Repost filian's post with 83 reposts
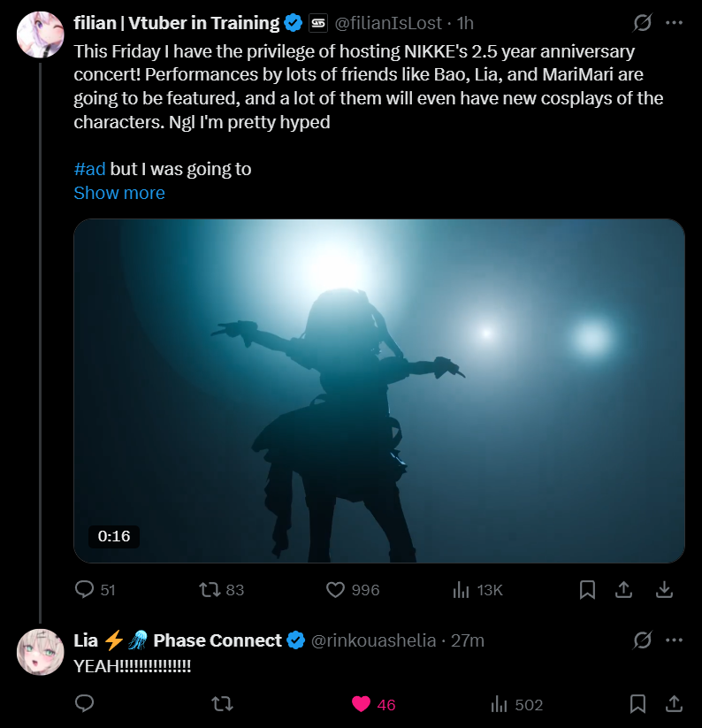The image size is (702, 728). (210, 589)
